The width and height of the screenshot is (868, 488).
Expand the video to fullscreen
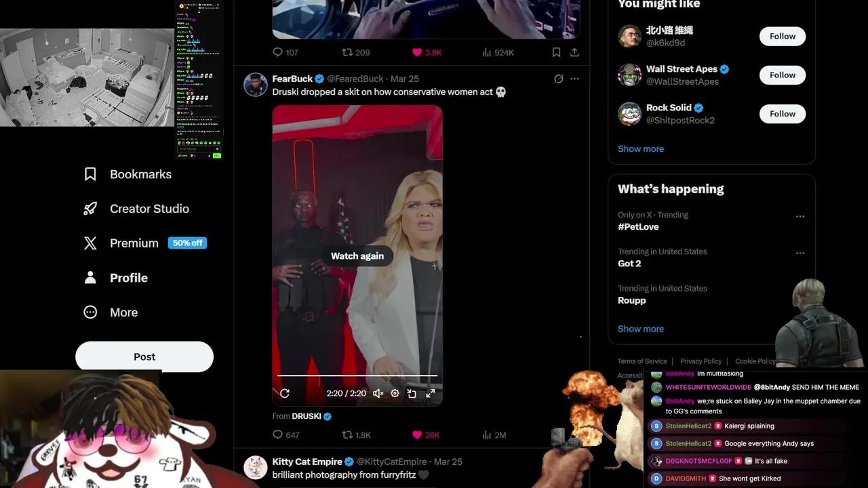point(430,393)
